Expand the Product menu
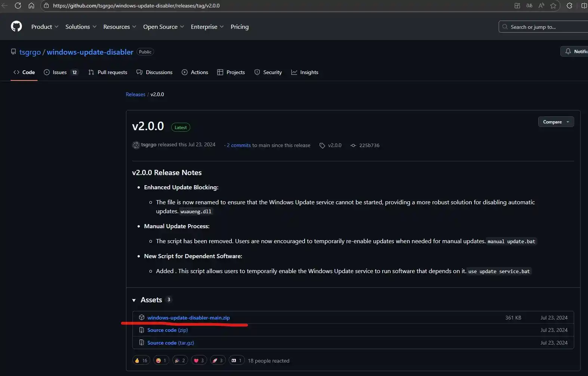 click(44, 27)
